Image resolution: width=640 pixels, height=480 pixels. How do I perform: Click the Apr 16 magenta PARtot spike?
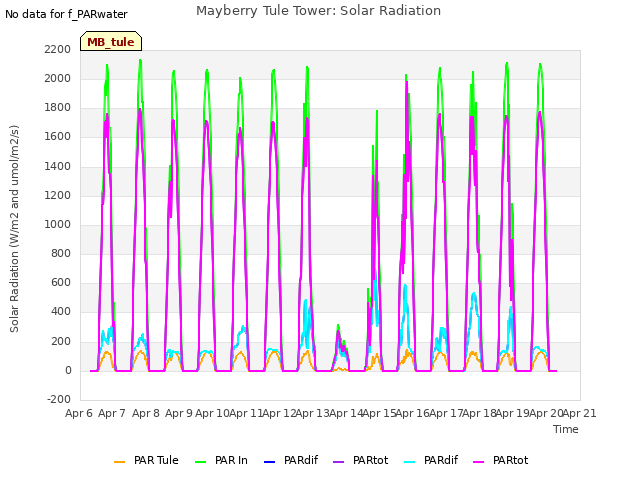click(407, 83)
